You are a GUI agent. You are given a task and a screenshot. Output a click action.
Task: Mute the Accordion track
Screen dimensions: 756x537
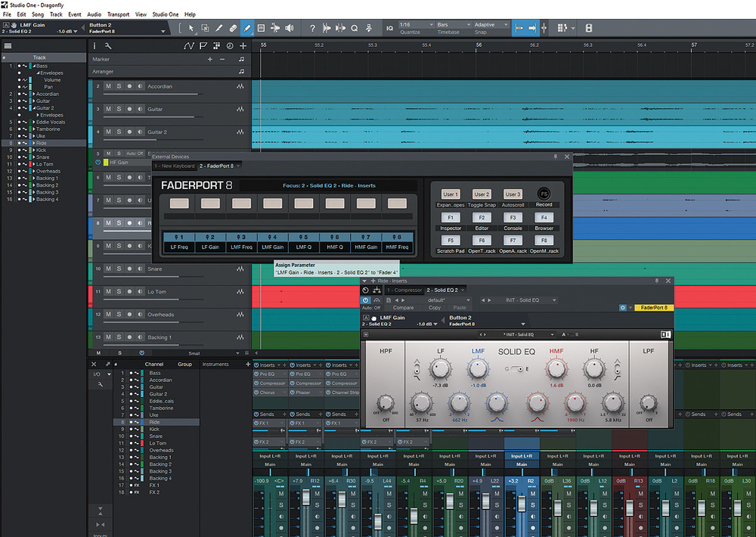pyautogui.click(x=108, y=86)
